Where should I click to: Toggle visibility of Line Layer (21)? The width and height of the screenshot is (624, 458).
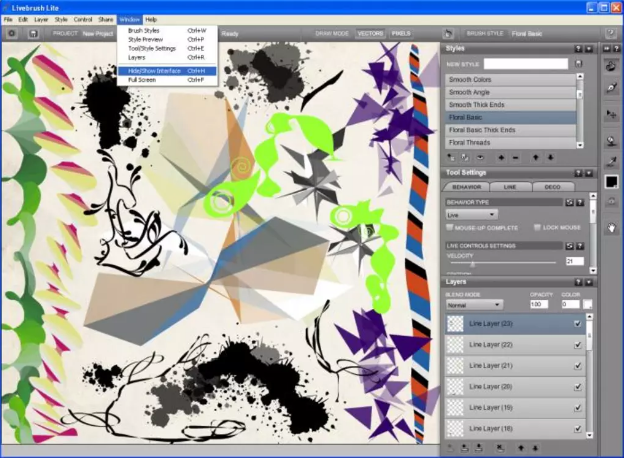(577, 366)
